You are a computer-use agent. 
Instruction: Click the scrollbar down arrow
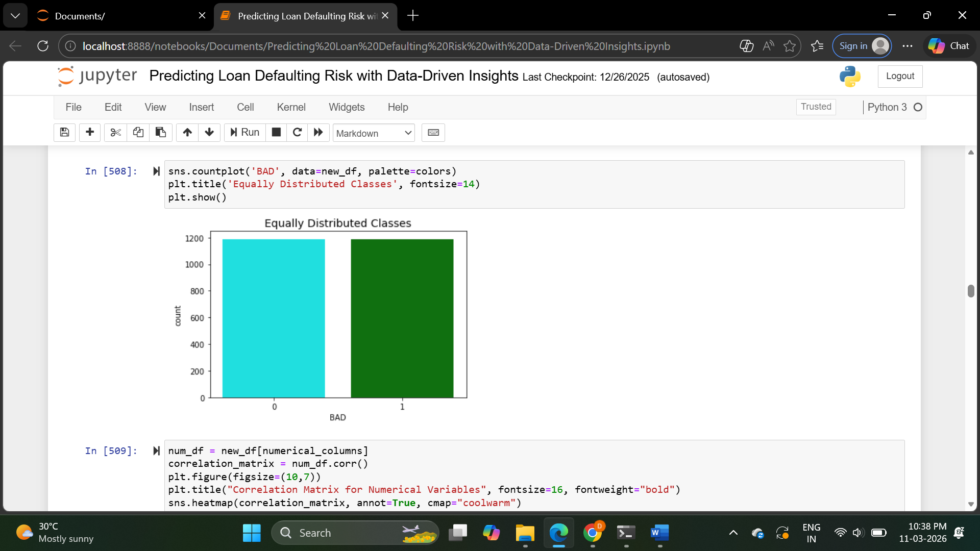click(x=971, y=504)
